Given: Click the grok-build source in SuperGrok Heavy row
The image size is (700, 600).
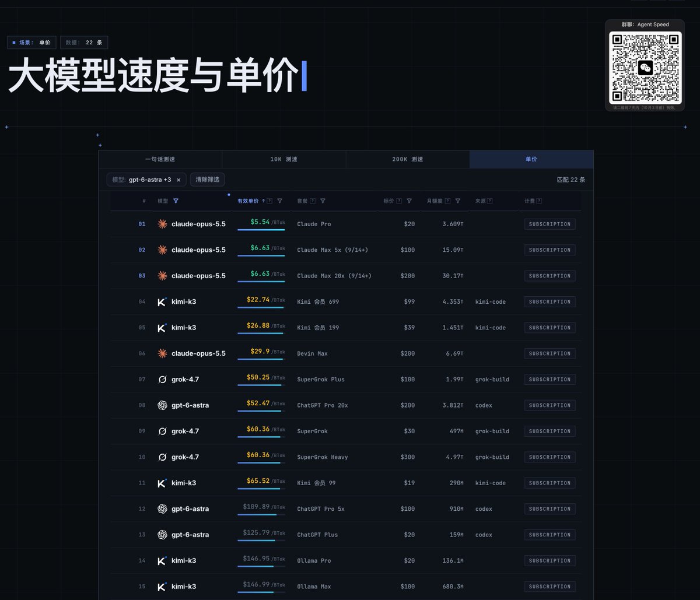Looking at the screenshot, I should tap(492, 457).
